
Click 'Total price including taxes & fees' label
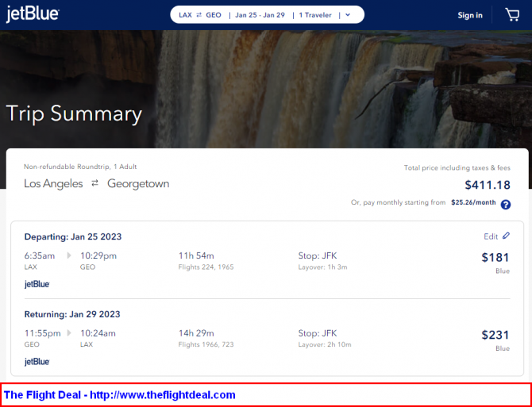(457, 167)
